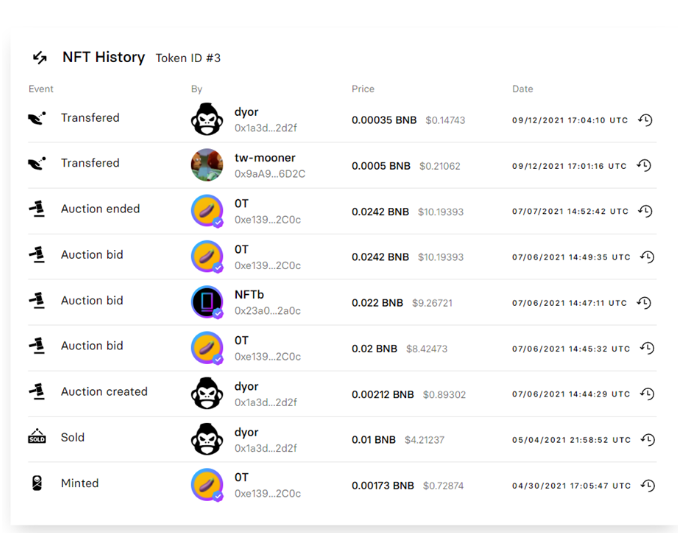This screenshot has height=533, width=678.
Task: Click the Date column header
Action: [522, 89]
